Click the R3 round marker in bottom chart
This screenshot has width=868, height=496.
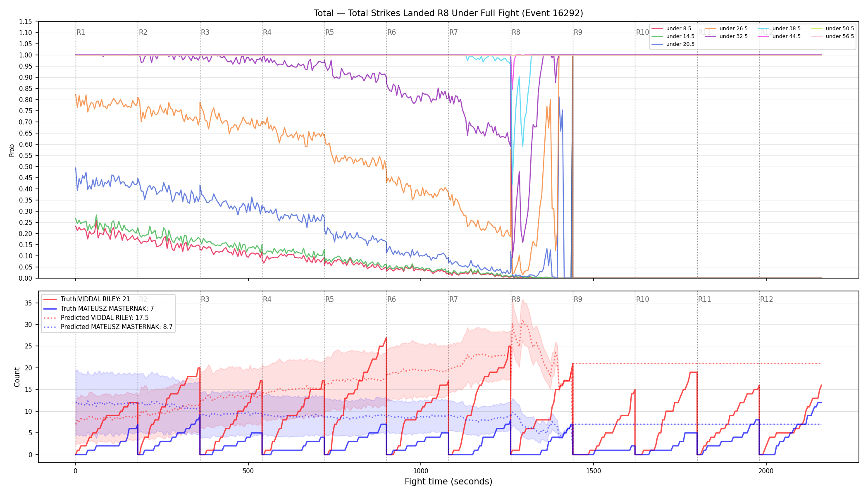pos(205,299)
